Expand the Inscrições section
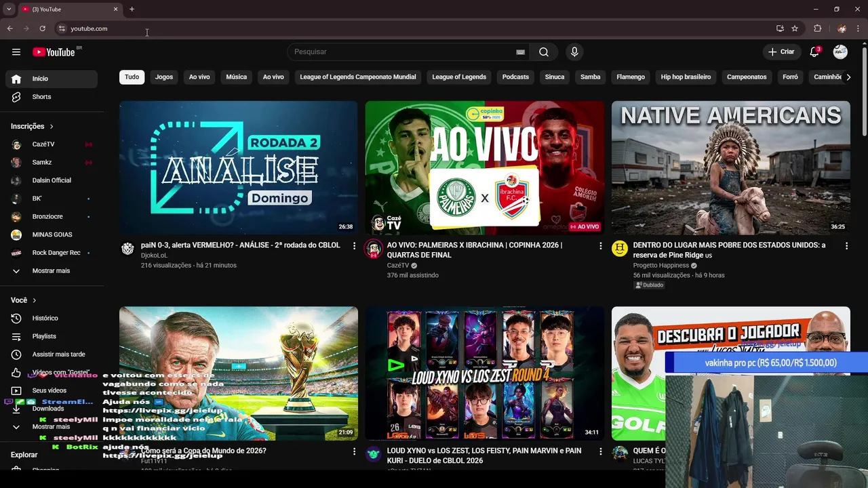Screen dimensions: 868x488 pos(32,126)
